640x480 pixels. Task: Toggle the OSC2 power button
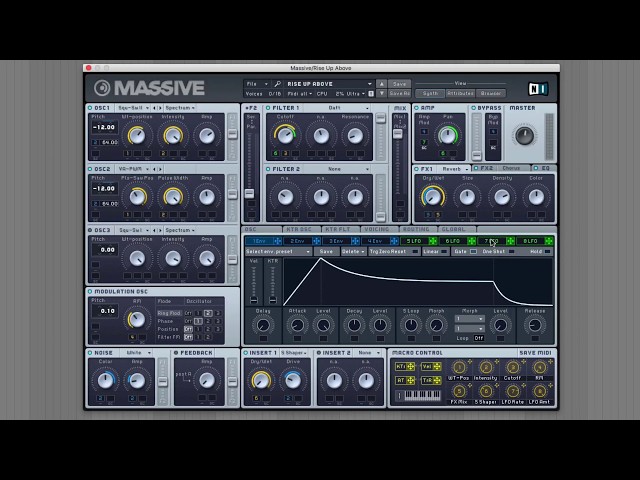(90, 170)
